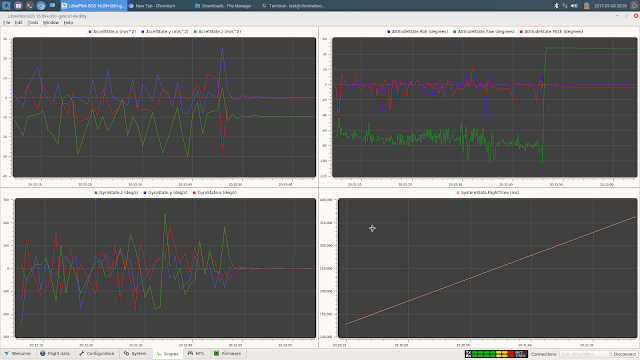Click the System gears icon
Image resolution: width=640 pixels, height=360 pixels.
click(x=127, y=353)
